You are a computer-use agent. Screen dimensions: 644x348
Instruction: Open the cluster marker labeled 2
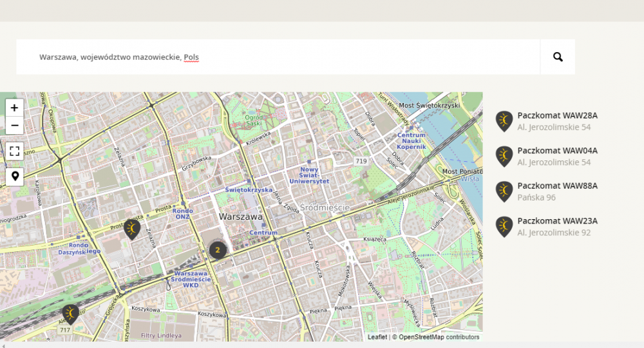click(218, 250)
